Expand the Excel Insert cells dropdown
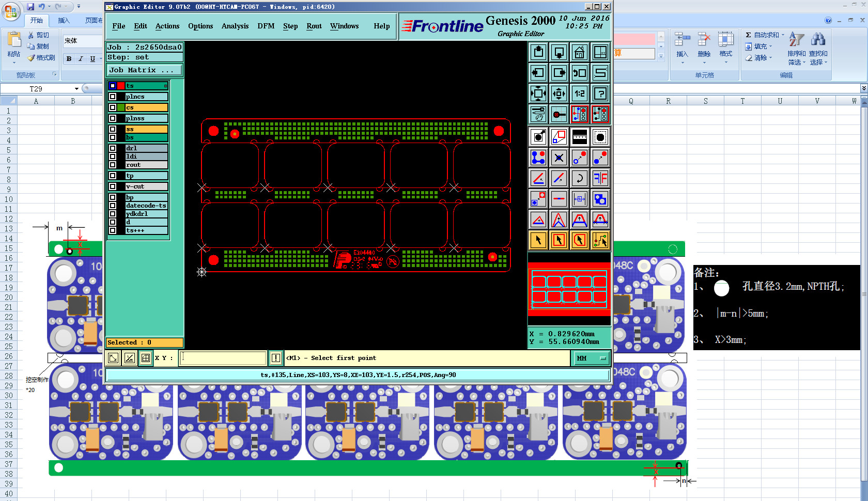This screenshot has width=868, height=501. (x=683, y=63)
